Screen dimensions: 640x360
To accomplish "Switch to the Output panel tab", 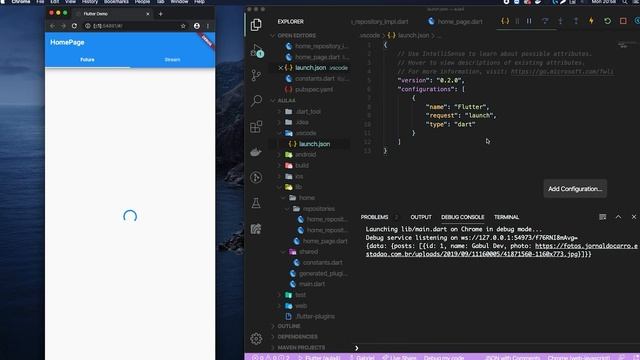I will (x=421, y=217).
